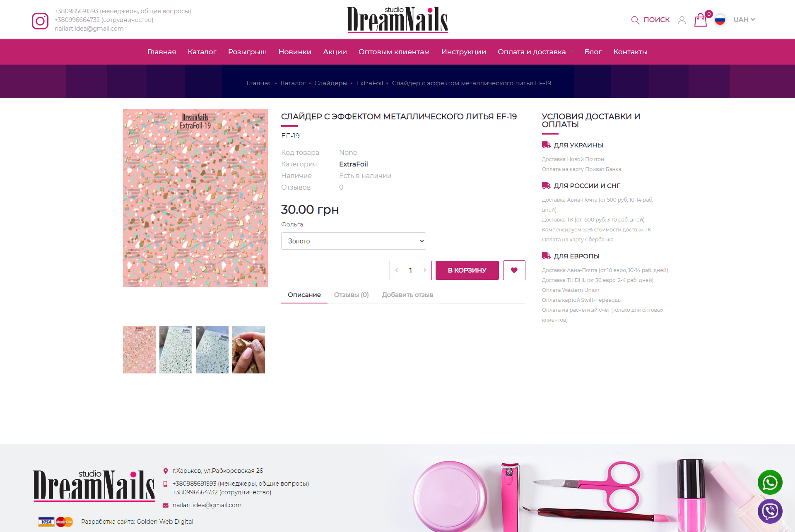Decrease quantity with the left arrow
The width and height of the screenshot is (795, 532).
tap(397, 270)
